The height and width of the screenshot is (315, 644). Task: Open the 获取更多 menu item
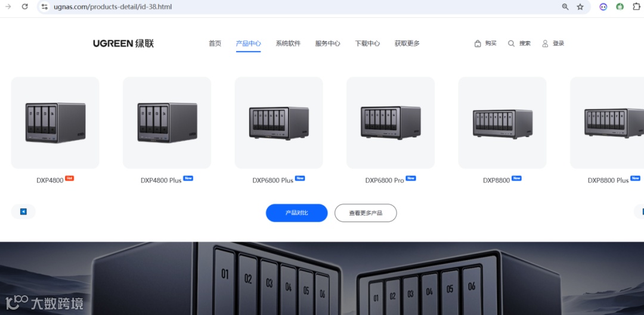click(x=407, y=43)
